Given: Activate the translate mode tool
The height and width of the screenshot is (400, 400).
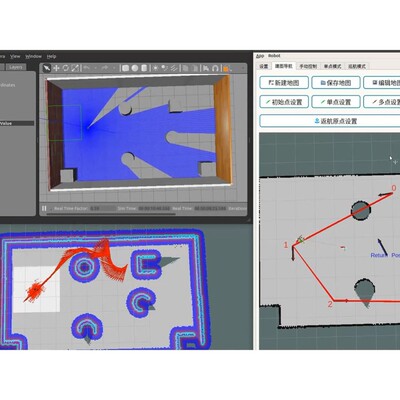Looking at the screenshot, I should 56,68.
